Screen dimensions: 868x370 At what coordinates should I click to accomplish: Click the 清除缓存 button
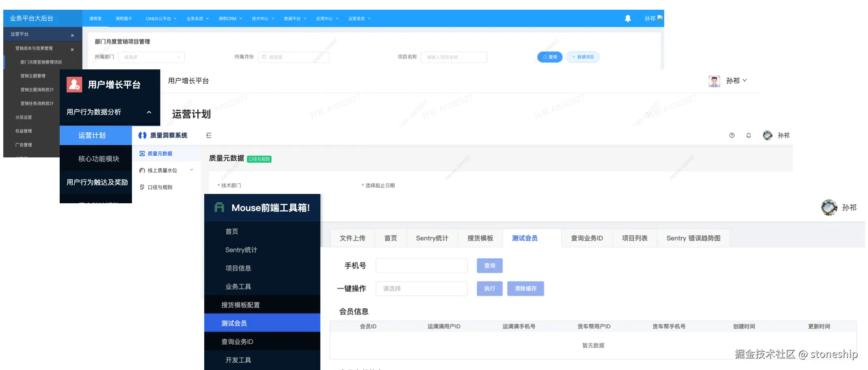coord(525,288)
